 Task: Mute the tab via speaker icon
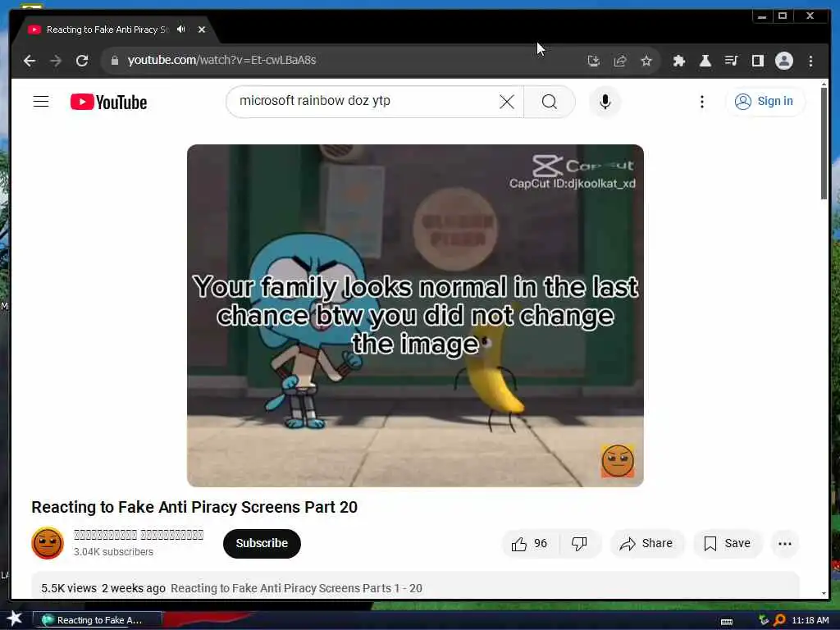181,30
